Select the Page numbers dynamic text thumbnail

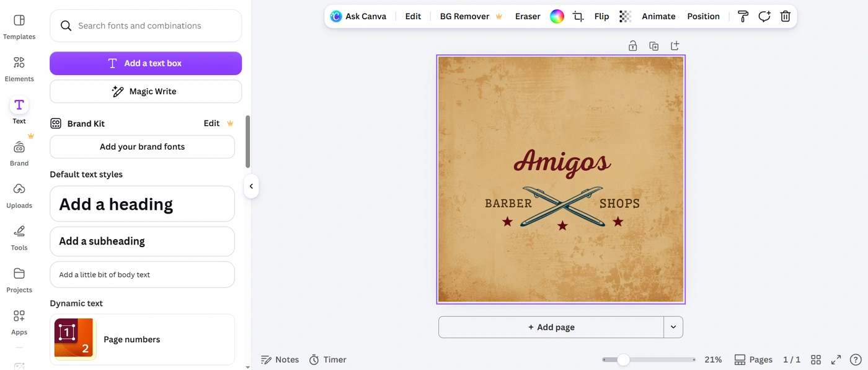[x=76, y=340]
